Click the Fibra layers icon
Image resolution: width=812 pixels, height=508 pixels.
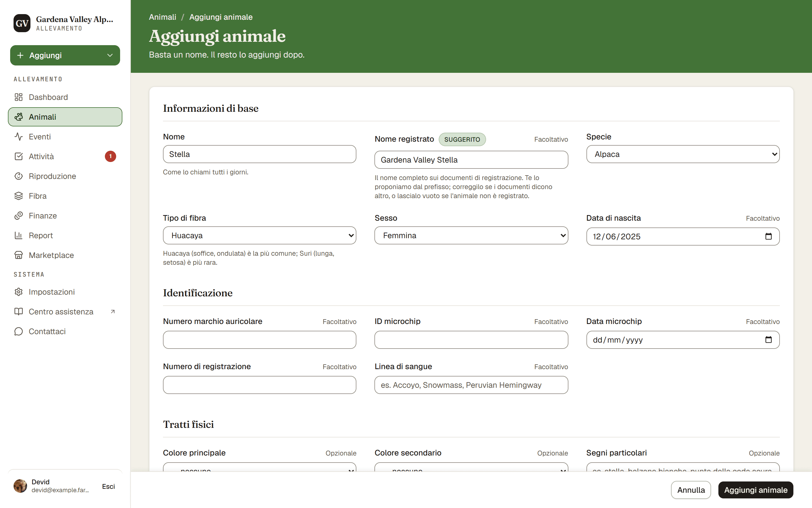pyautogui.click(x=18, y=196)
